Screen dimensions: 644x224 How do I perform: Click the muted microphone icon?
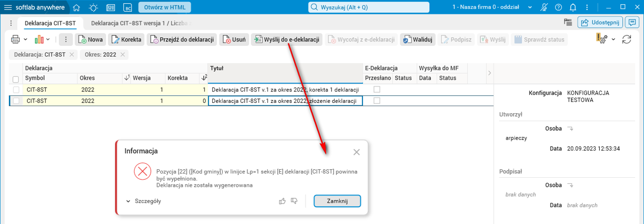[545, 7]
